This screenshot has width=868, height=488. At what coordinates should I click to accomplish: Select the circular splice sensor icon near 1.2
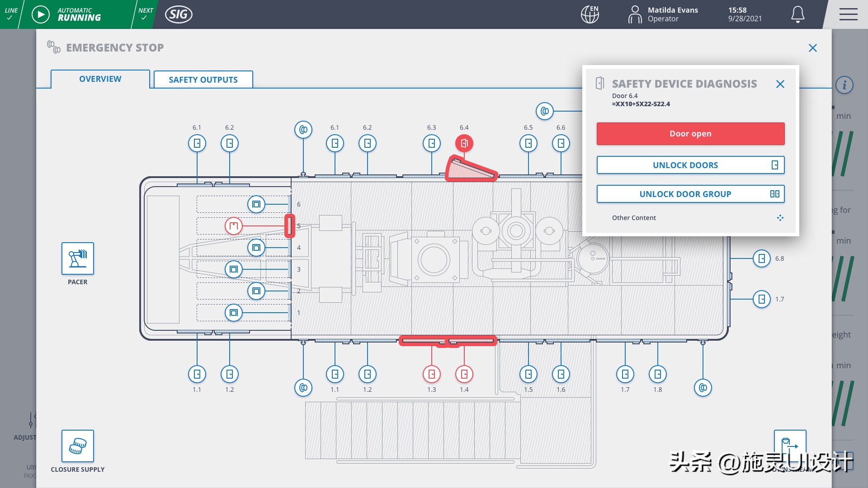[x=303, y=387]
